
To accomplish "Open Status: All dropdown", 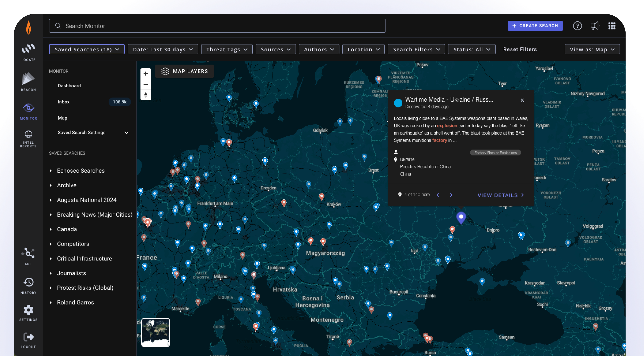I will (x=471, y=49).
